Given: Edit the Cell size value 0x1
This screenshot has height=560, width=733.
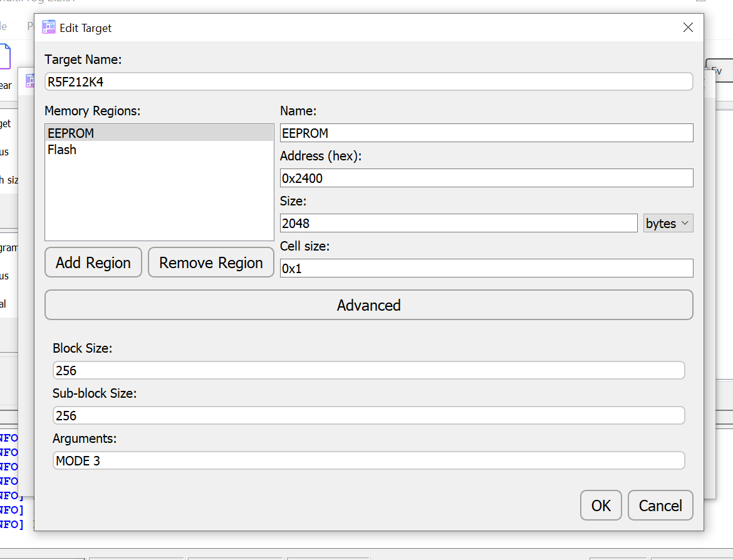Looking at the screenshot, I should 486,267.
